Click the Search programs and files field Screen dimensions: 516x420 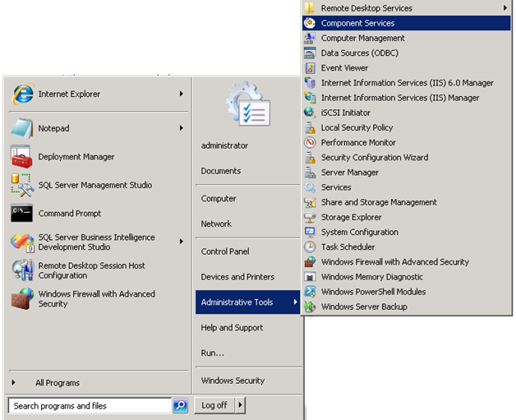tap(90, 406)
